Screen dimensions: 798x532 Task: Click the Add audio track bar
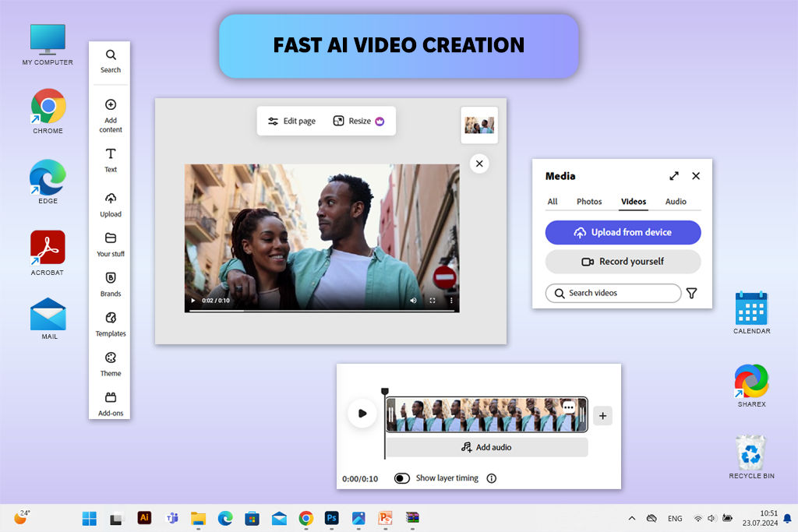click(486, 447)
